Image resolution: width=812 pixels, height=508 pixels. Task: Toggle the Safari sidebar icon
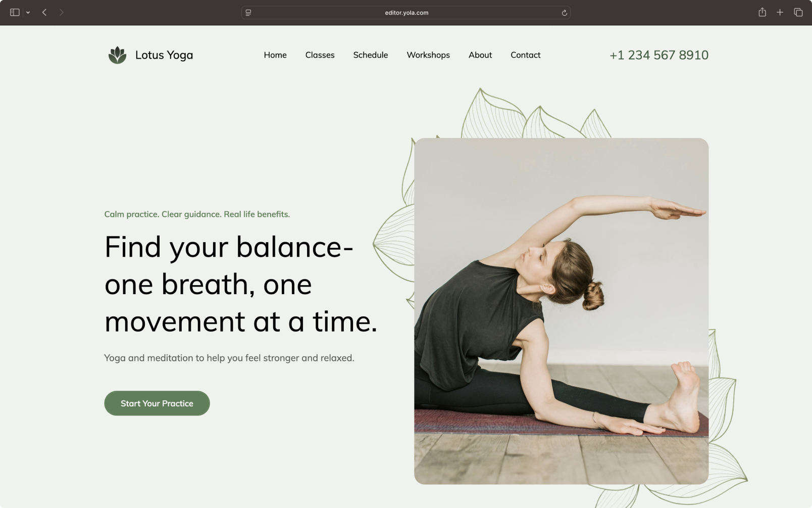[15, 13]
